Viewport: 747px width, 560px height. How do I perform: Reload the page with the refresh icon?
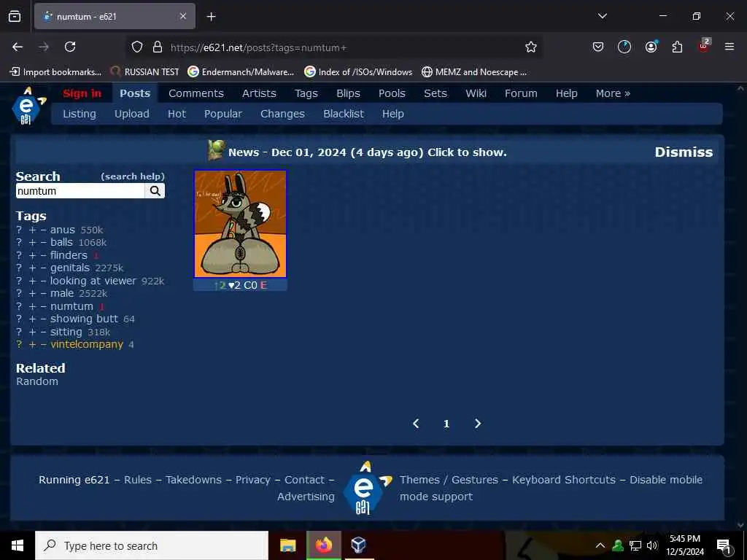pyautogui.click(x=70, y=47)
